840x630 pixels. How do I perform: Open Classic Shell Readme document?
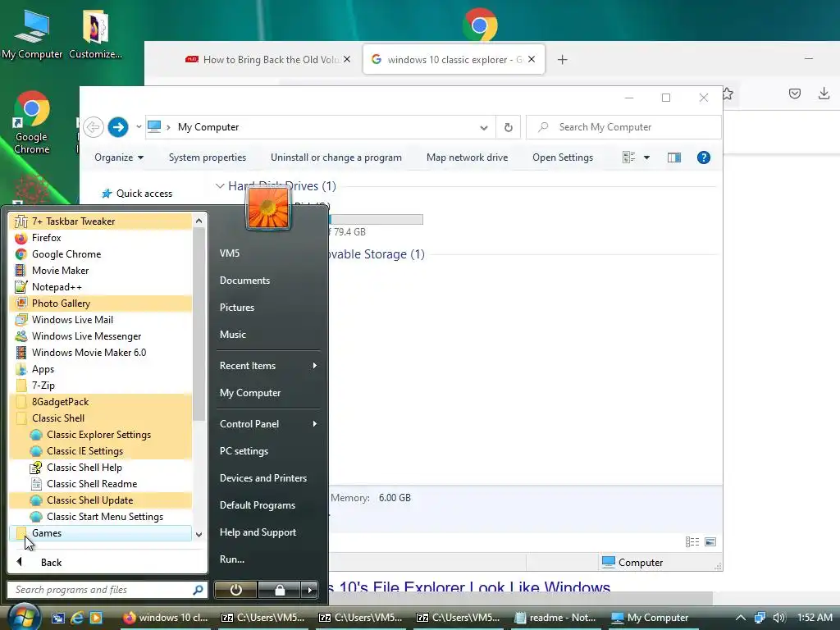point(100,484)
